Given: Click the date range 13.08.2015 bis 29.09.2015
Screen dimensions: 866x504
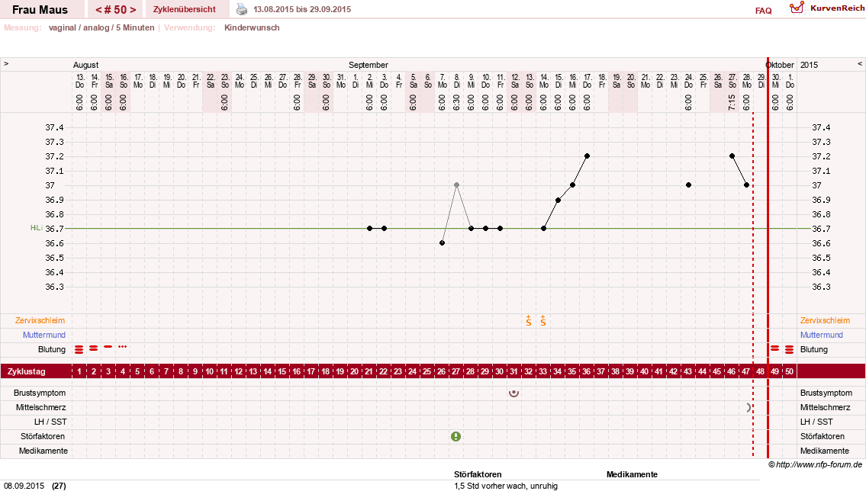Looking at the screenshot, I should pos(302,9).
